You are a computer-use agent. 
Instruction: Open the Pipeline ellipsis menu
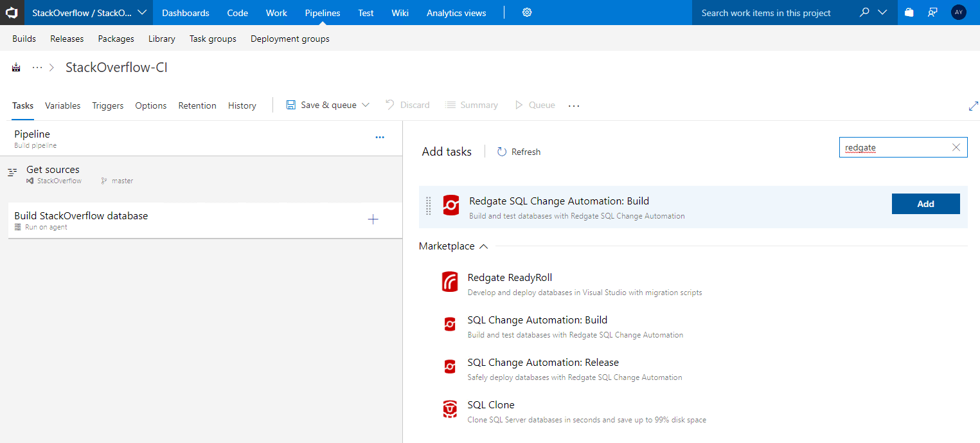click(380, 137)
